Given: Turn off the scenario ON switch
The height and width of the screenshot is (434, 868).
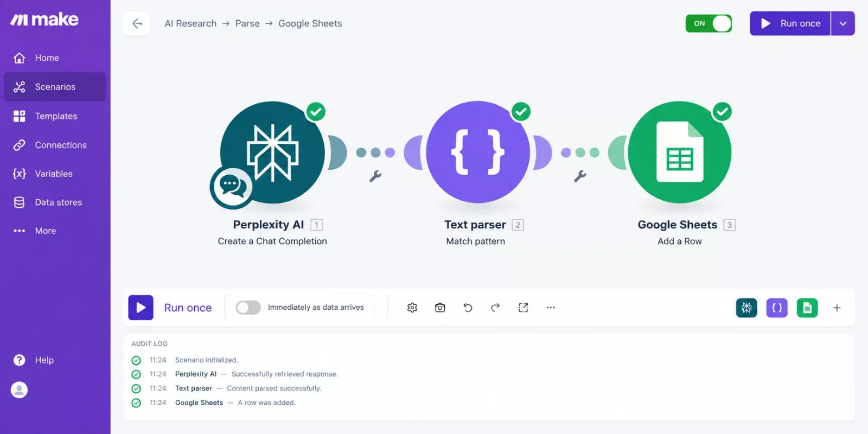Looking at the screenshot, I should 709,23.
